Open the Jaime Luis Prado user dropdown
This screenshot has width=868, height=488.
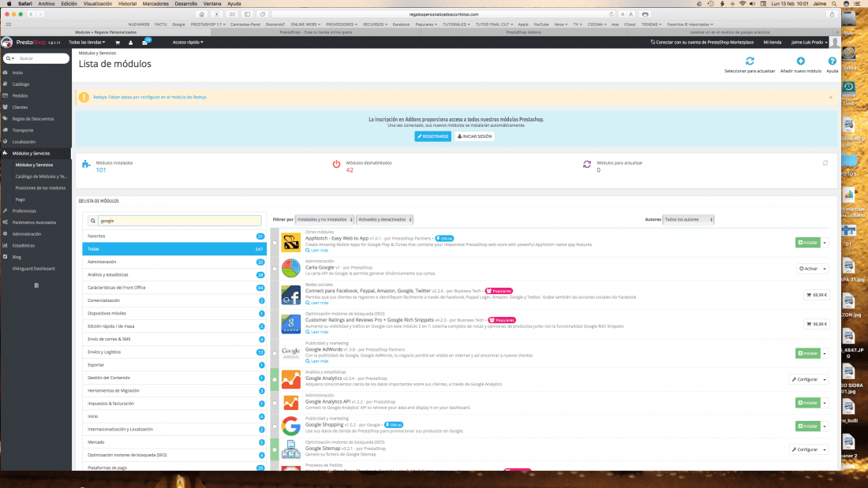(x=809, y=42)
